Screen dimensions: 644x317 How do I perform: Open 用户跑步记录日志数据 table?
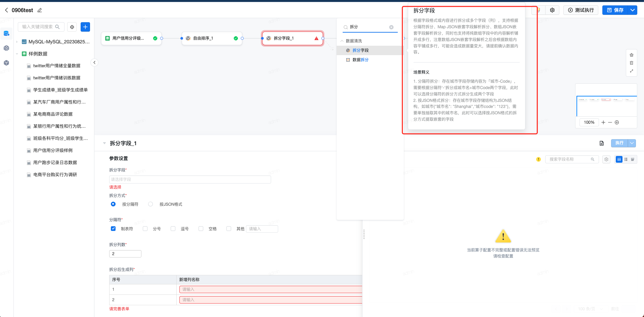point(55,163)
